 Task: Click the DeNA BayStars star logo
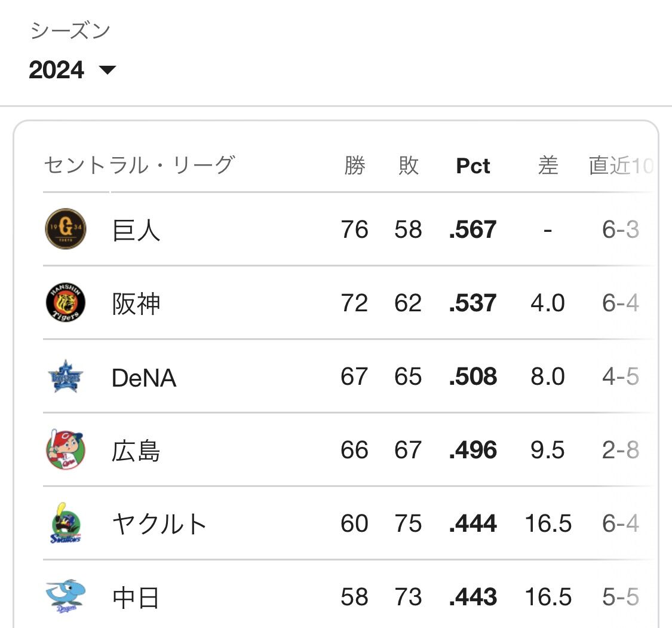pos(65,376)
